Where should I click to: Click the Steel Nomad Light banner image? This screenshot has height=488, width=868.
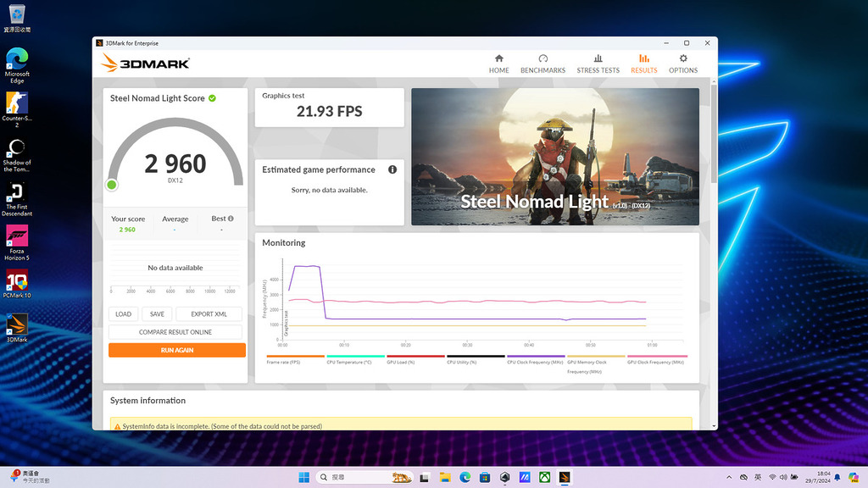[555, 157]
